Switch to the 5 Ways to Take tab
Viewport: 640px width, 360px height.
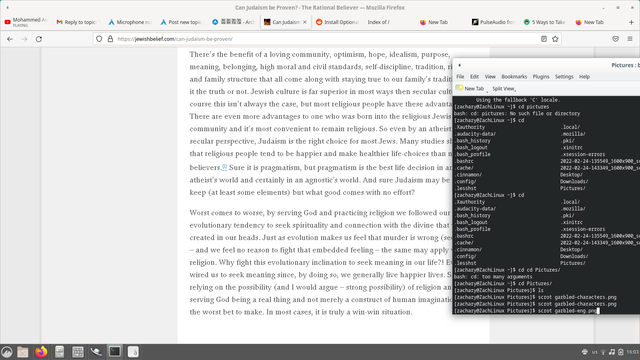(545, 22)
